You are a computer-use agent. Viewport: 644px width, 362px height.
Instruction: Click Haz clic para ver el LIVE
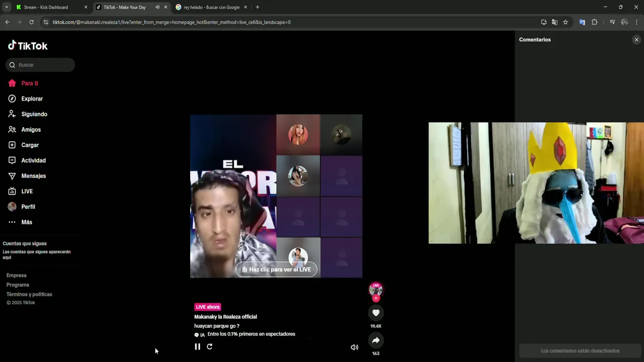coord(276,269)
